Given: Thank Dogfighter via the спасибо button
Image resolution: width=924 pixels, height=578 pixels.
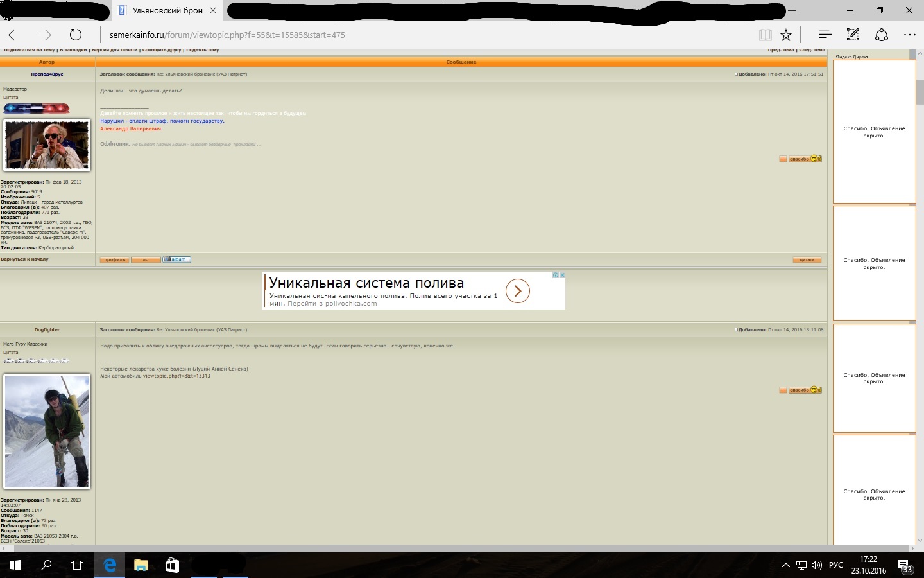Looking at the screenshot, I should 805,390.
